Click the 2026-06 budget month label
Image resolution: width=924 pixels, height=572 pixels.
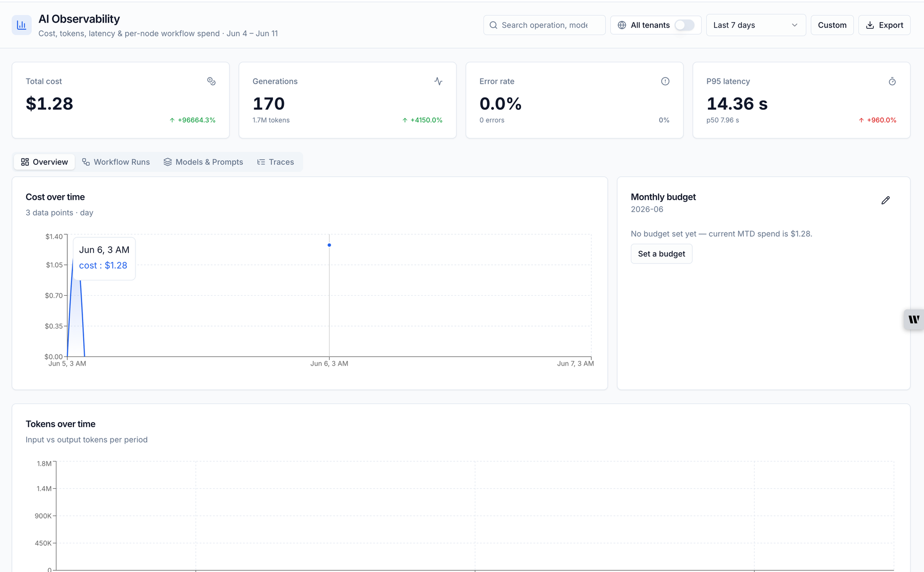coord(647,209)
